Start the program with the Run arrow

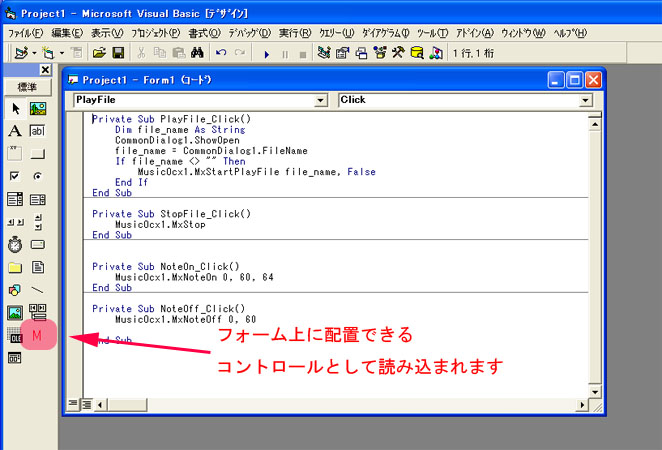[266, 54]
